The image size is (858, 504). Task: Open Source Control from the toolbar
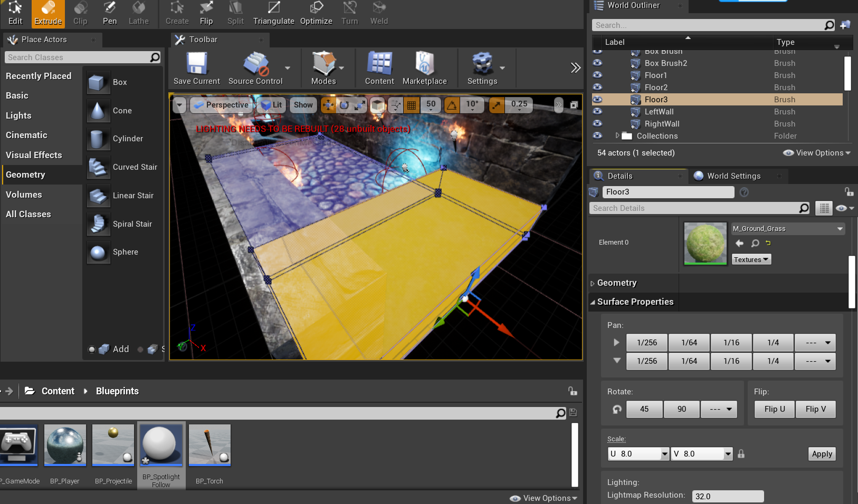(255, 69)
